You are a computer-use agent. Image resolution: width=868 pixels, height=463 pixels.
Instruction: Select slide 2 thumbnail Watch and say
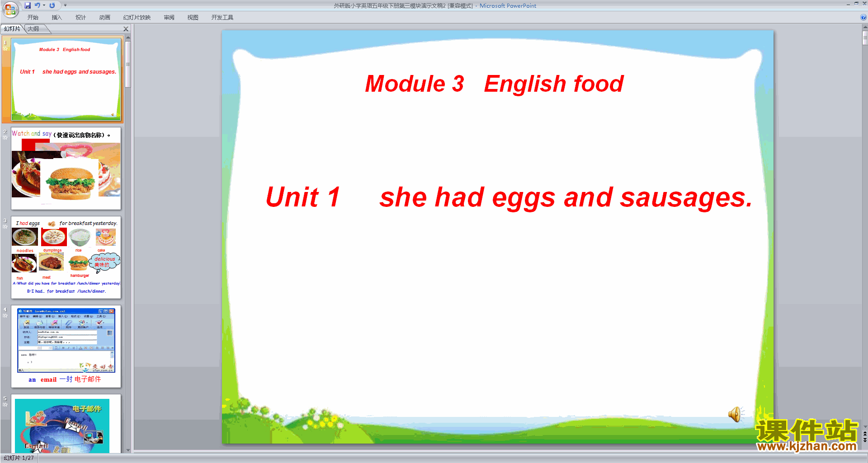[x=66, y=168]
